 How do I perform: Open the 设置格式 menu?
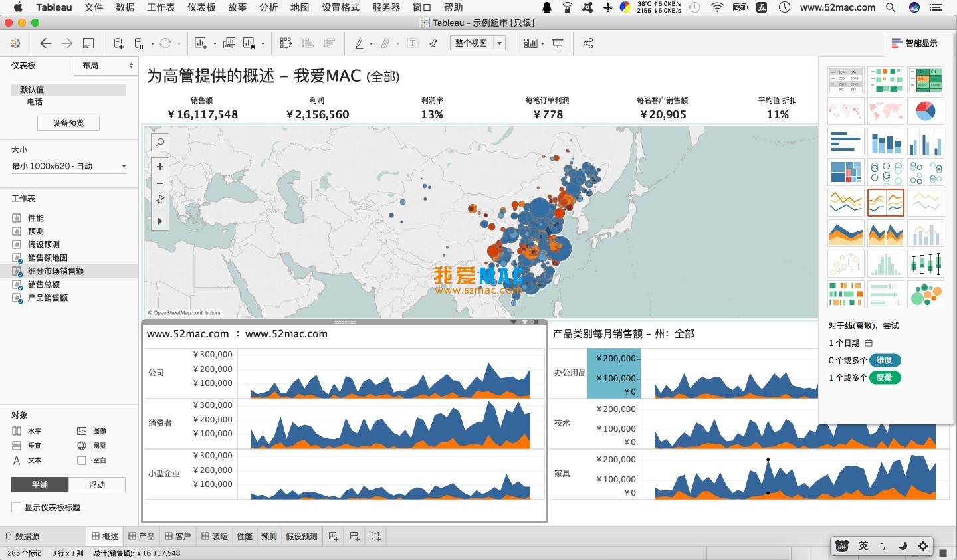coord(340,7)
